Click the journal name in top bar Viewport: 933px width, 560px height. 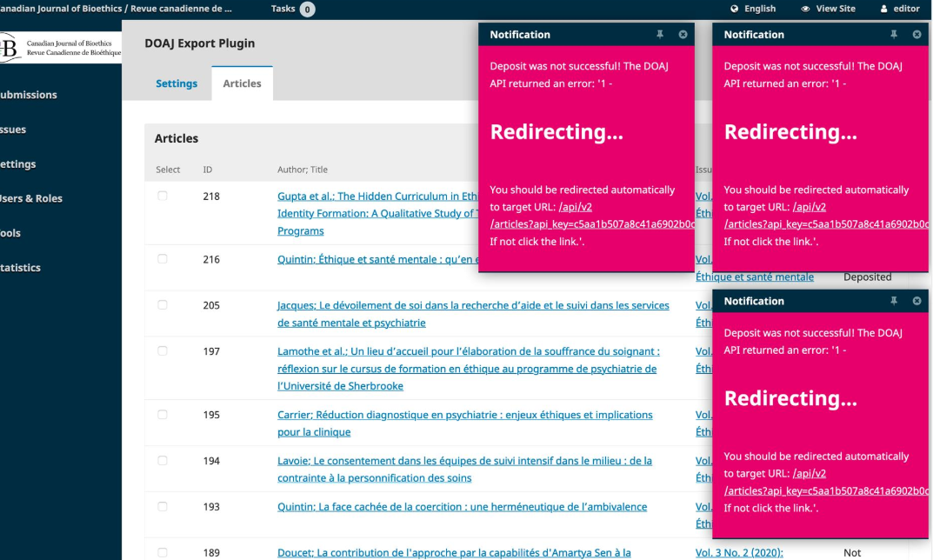click(116, 9)
